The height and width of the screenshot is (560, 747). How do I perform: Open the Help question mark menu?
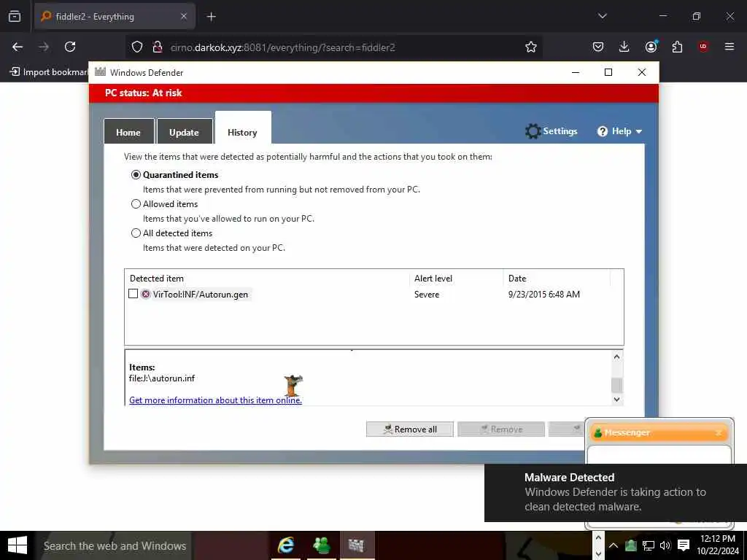pyautogui.click(x=602, y=131)
